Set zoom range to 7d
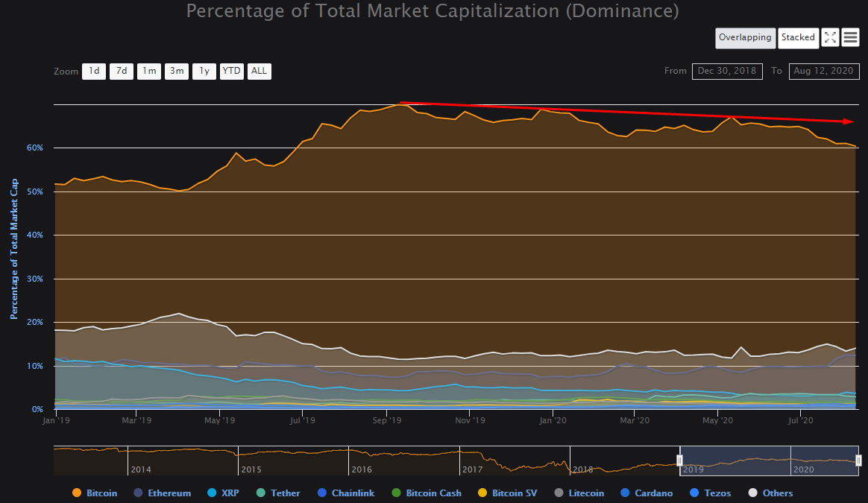Screen dimensions: 868x503 122,71
